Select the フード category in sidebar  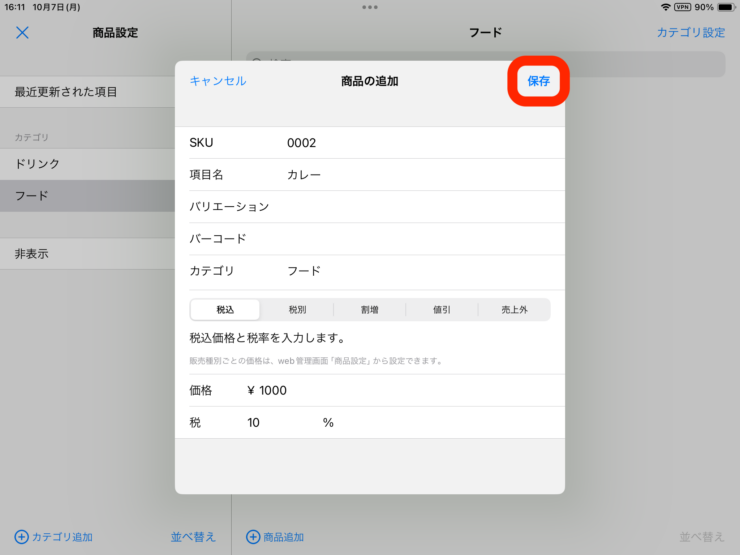point(87,195)
